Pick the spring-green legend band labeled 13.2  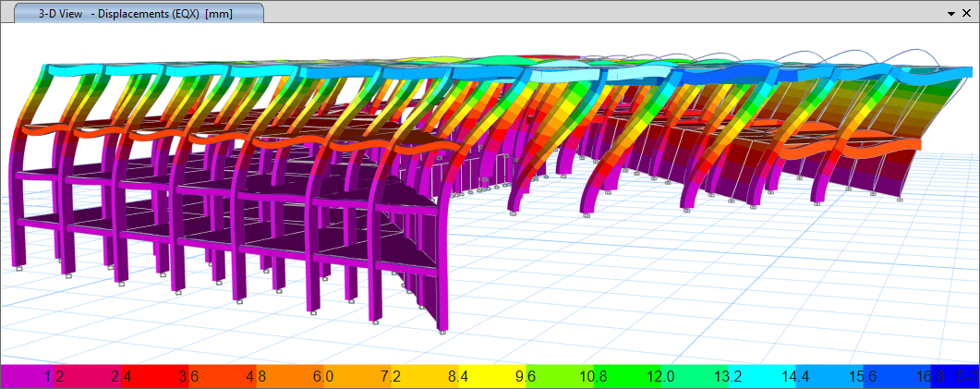(x=727, y=377)
